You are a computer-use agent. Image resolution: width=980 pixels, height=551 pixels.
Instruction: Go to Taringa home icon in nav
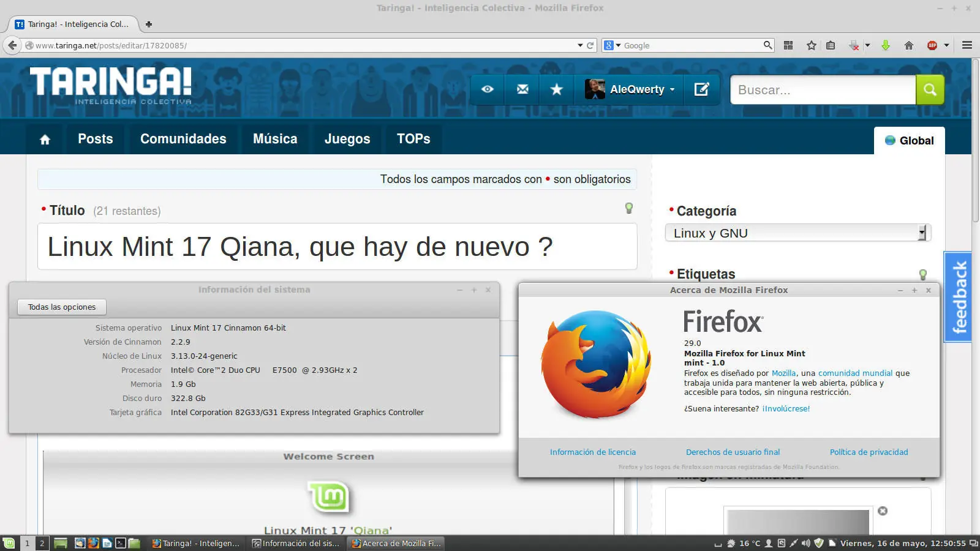45,140
